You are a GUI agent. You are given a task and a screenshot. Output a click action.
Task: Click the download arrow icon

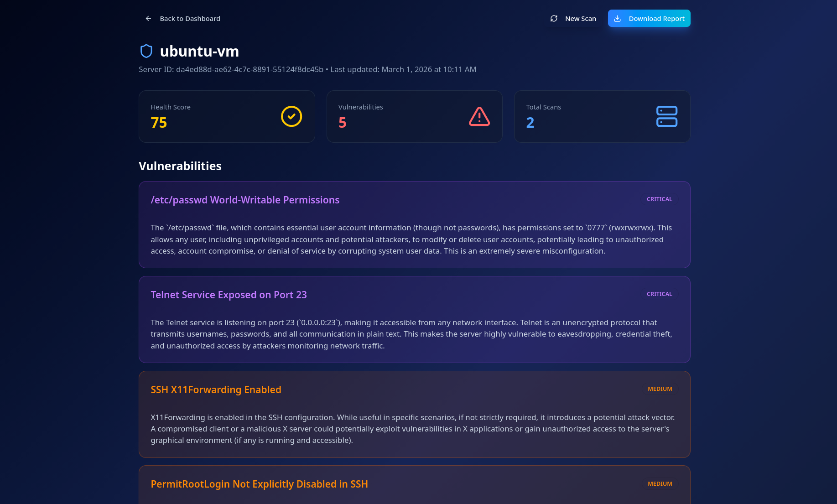(x=617, y=19)
